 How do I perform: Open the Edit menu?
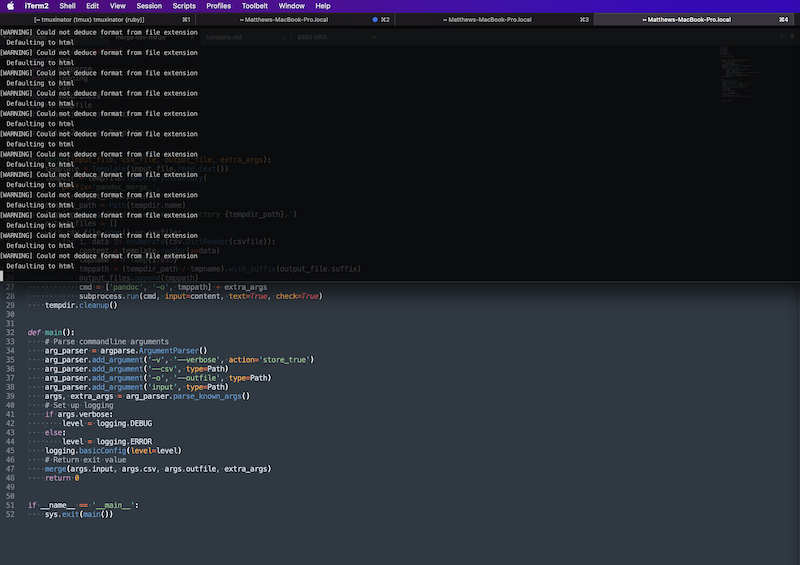click(x=92, y=6)
